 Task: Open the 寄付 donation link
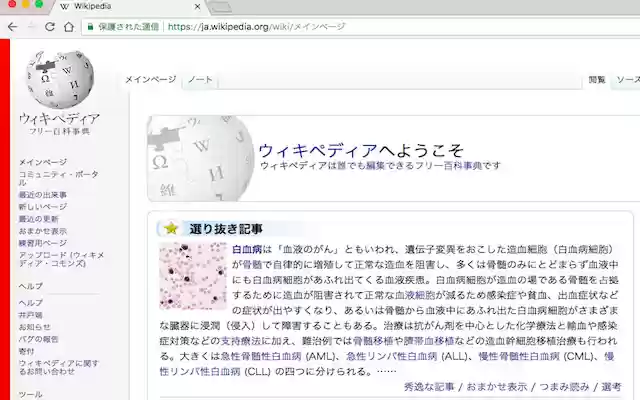click(27, 351)
